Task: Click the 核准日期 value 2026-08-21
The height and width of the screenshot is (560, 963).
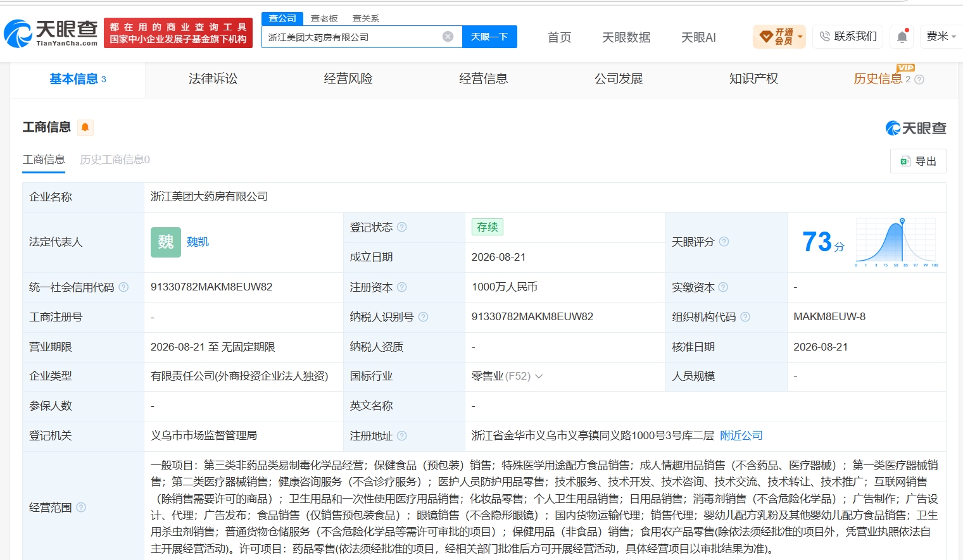Action: point(821,347)
